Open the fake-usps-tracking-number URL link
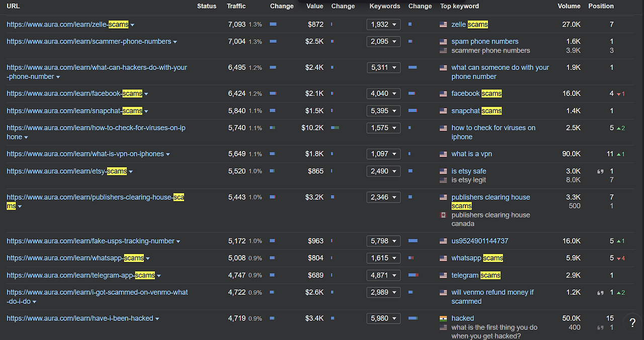 [91, 241]
